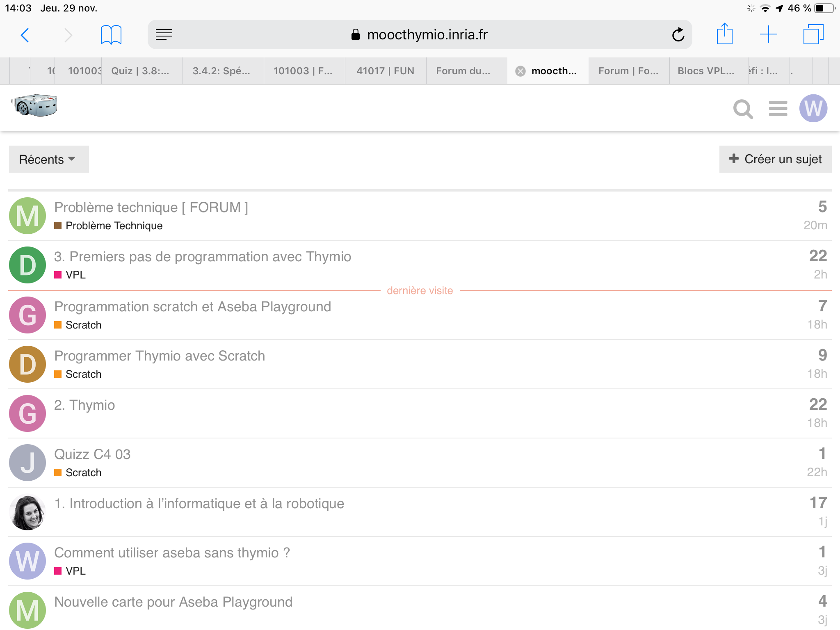Viewport: 840px width, 630px height.
Task: Open topic Quizz C4 03
Action: click(x=92, y=454)
